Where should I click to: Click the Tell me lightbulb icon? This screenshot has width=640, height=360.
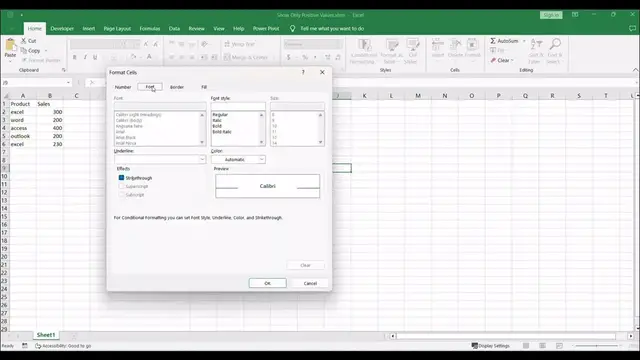pos(292,29)
